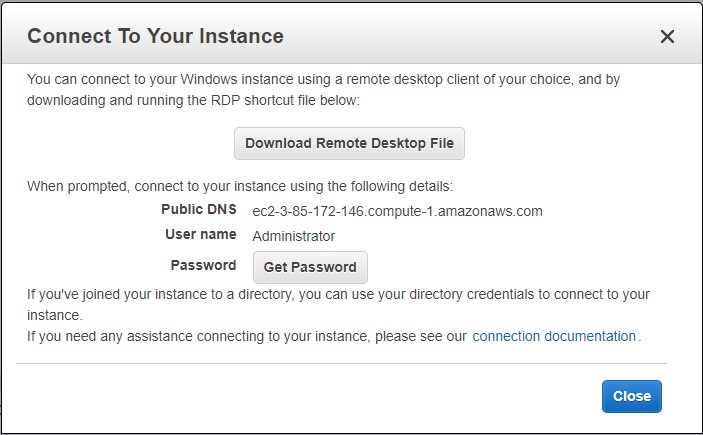Screen dimensions: 703x435
Task: Select the ec2 Public DNS hostname text
Action: [397, 211]
